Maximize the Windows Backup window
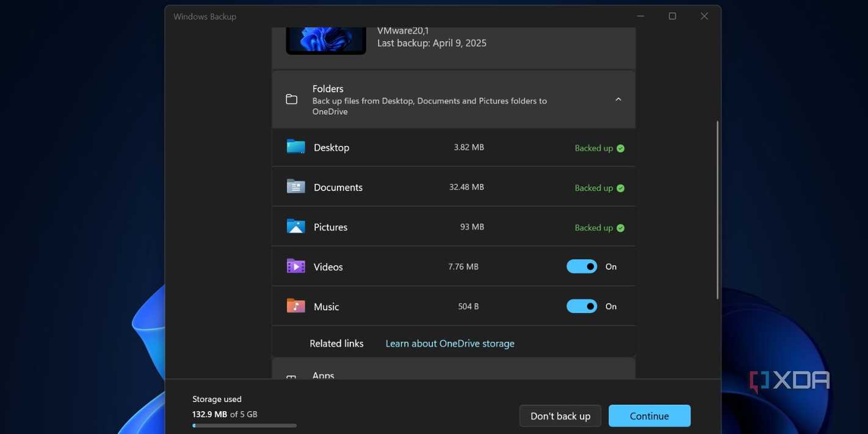Image resolution: width=868 pixels, height=434 pixels. [672, 16]
